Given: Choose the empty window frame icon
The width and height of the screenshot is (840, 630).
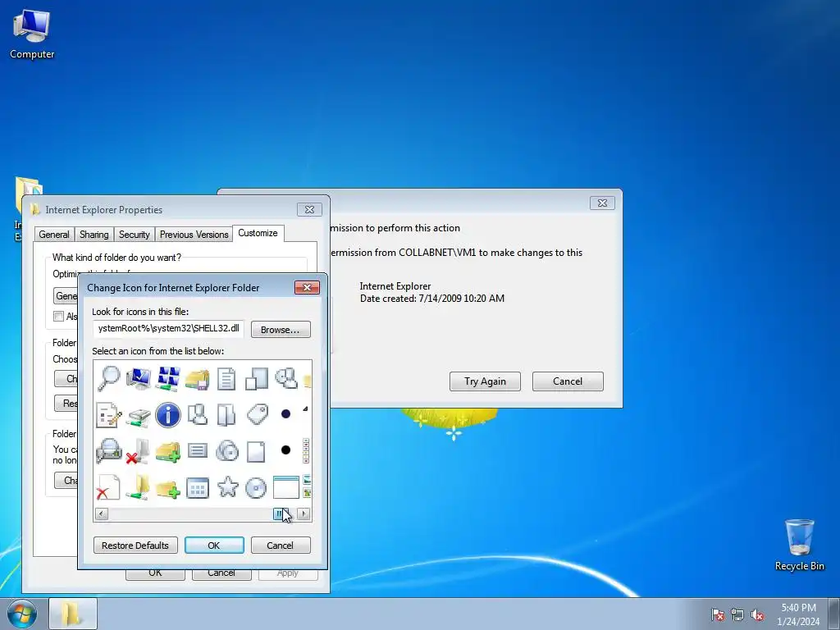Looking at the screenshot, I should (286, 487).
